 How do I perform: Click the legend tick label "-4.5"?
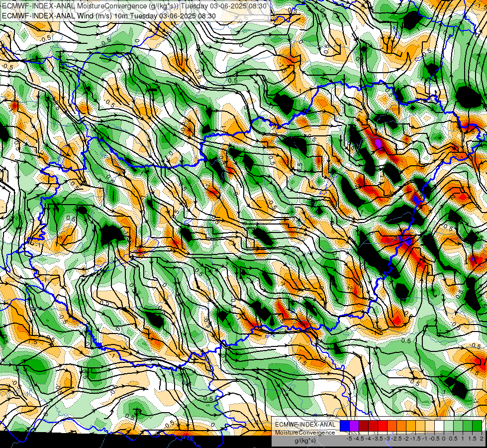point(359,439)
